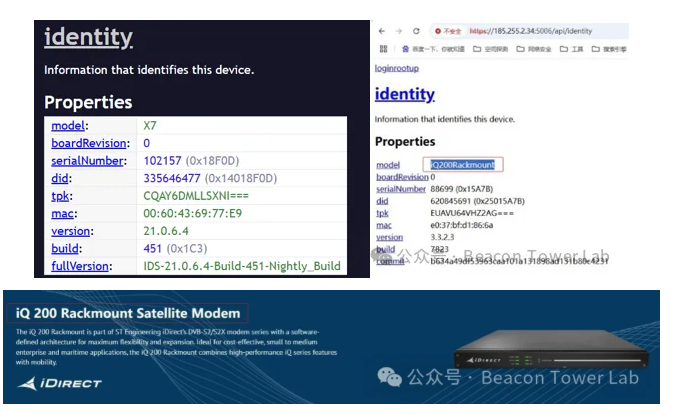Click MAC address e0:37:bf:d1:86:6a

(x=461, y=225)
